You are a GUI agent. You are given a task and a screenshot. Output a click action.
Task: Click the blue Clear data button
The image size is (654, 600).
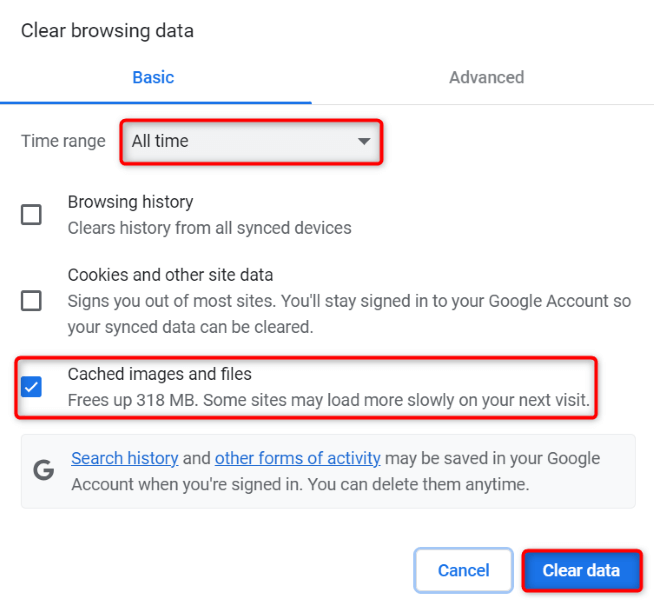tap(581, 571)
